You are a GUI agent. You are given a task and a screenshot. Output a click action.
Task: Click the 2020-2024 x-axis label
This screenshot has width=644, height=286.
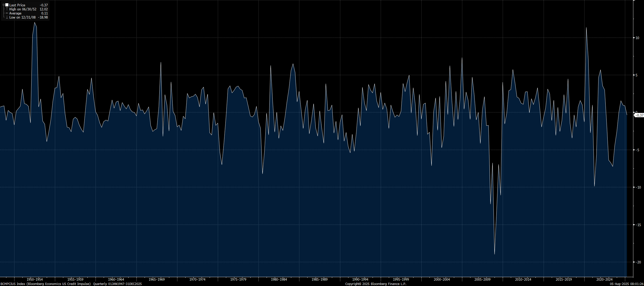604,279
